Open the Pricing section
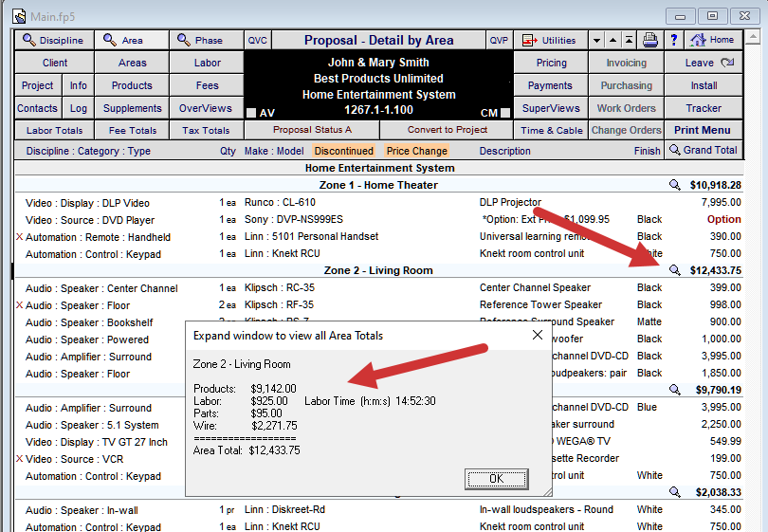 [551, 63]
